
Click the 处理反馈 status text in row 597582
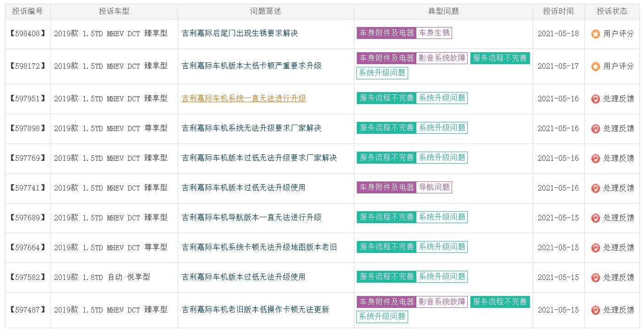619,277
